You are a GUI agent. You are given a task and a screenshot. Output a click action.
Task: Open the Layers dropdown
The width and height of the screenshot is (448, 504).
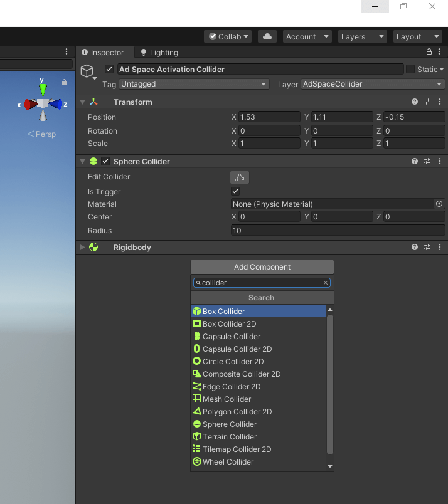(363, 36)
